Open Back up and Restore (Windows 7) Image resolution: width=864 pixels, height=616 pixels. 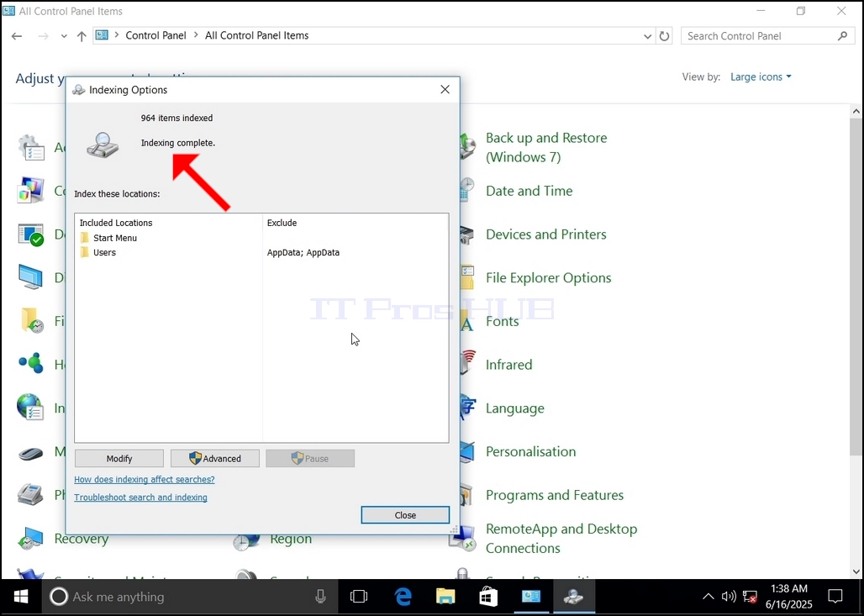[546, 147]
